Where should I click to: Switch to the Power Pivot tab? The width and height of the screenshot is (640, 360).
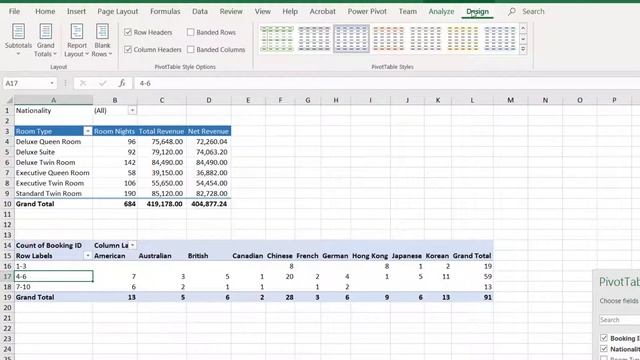click(367, 11)
